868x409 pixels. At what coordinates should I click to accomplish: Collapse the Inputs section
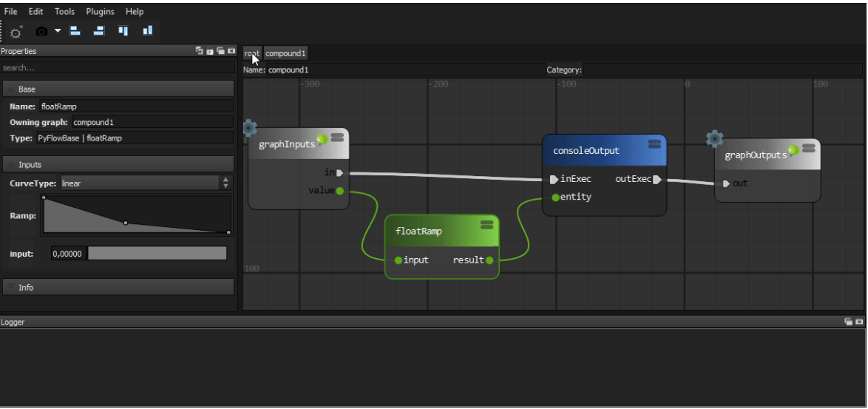click(118, 164)
